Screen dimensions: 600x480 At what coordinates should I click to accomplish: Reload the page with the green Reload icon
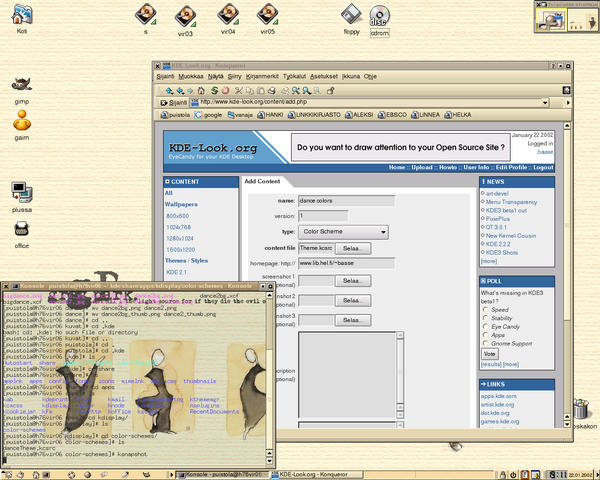tap(215, 91)
